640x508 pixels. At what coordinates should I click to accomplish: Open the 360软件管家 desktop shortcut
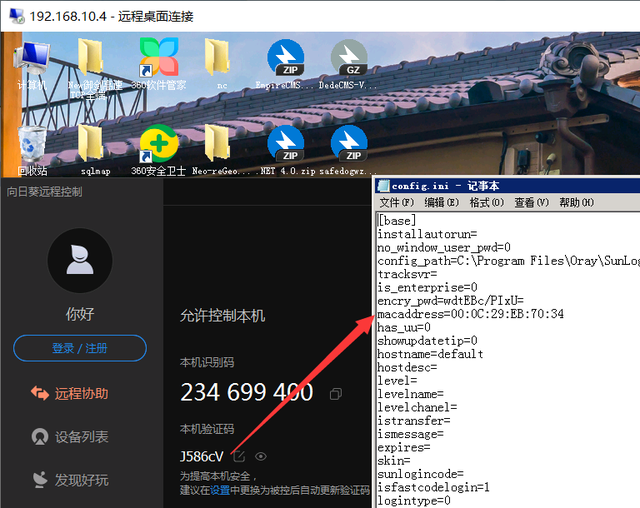pyautogui.click(x=159, y=64)
